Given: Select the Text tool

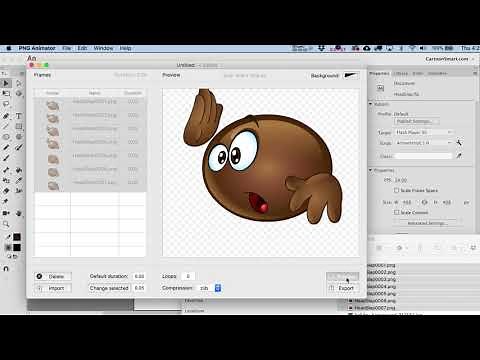Looking at the screenshot, I should (19, 116).
